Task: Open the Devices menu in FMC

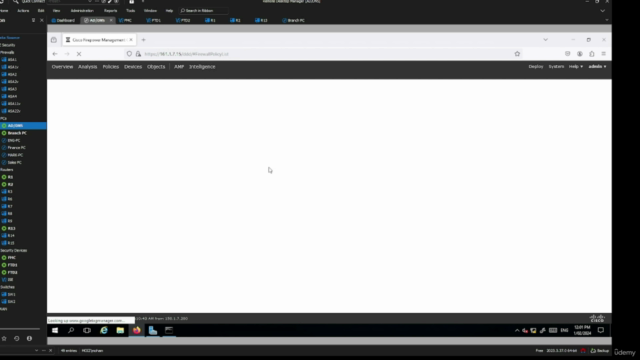Action: [x=133, y=67]
